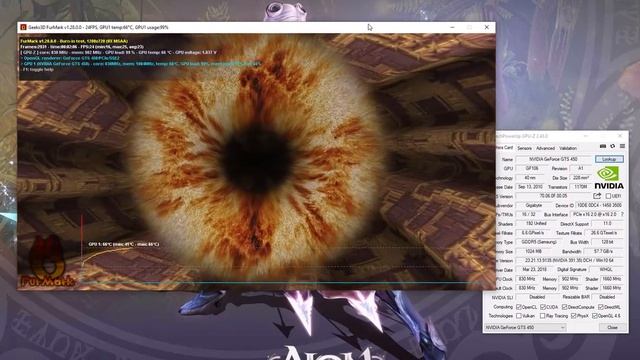640x360 pixels.
Task: Click the FurMark window title bar text
Action: point(98,27)
